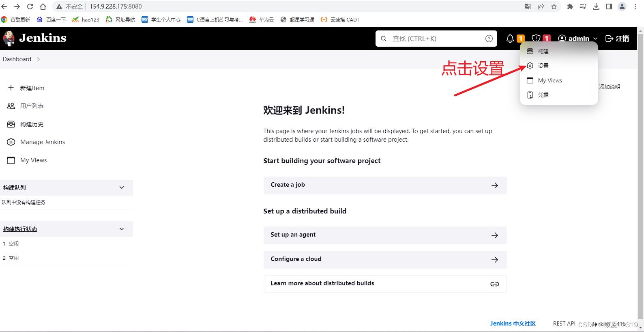
Task: Select 构建 in the admin menu
Action: point(559,51)
